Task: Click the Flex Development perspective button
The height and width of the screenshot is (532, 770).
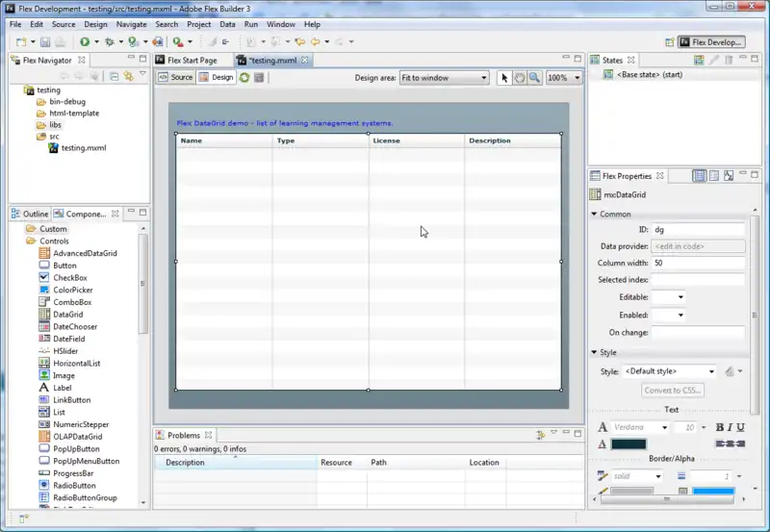Action: pos(710,42)
